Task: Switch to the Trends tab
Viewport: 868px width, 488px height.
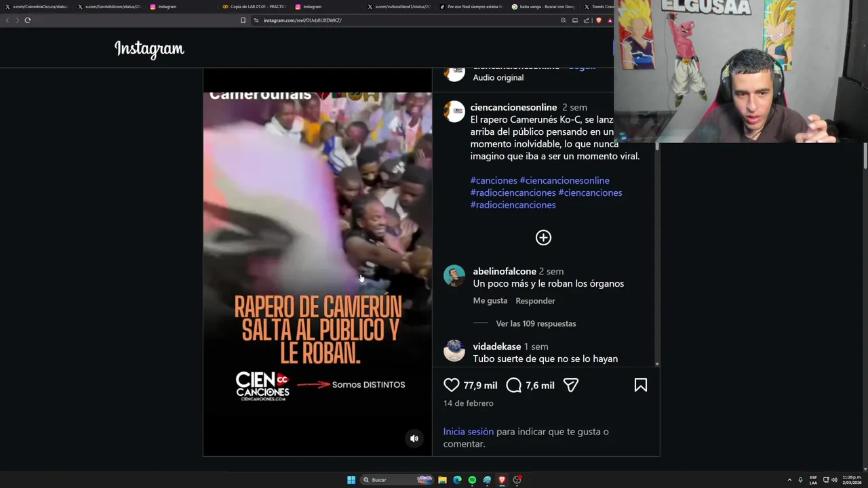Action: click(x=598, y=7)
